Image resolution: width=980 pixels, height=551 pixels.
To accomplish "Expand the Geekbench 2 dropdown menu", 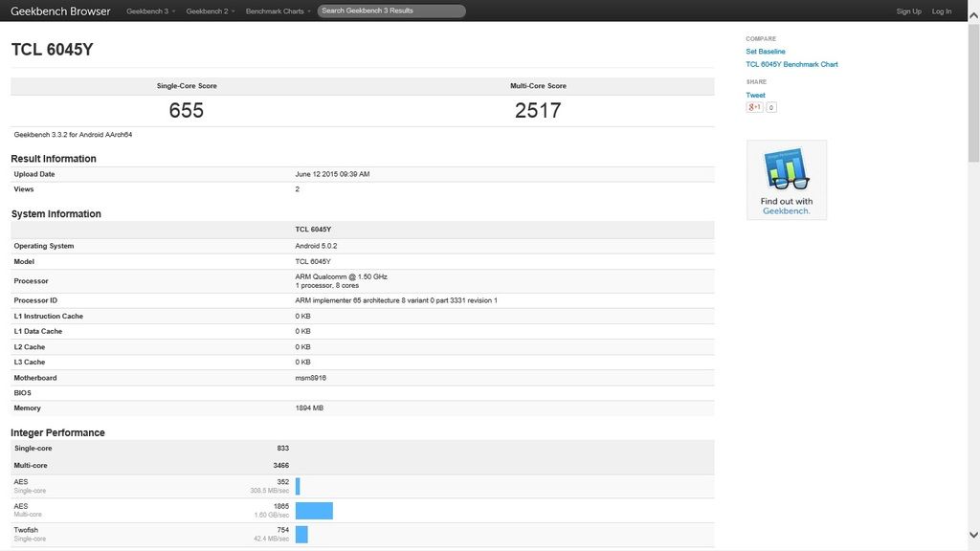I will point(210,11).
